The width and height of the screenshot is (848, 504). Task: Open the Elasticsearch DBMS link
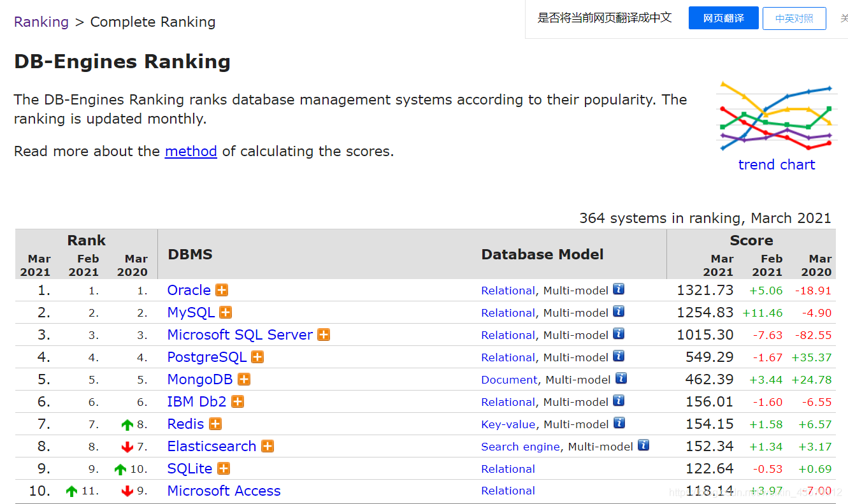212,446
